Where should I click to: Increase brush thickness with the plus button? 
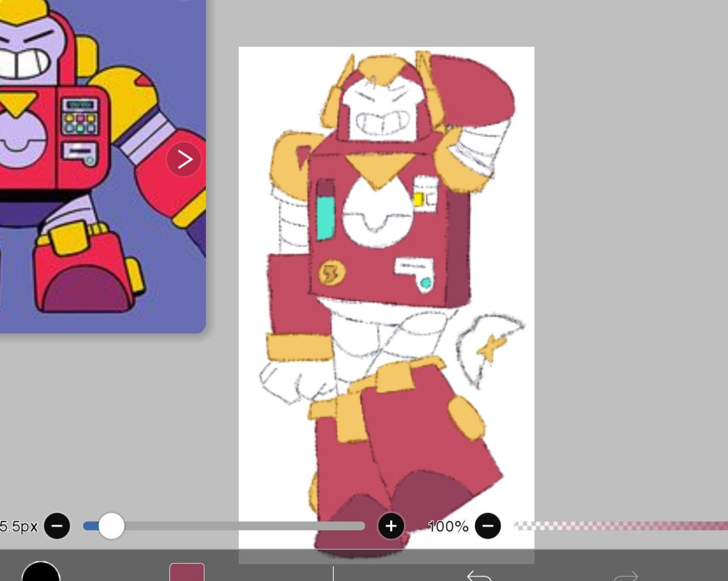tap(391, 526)
